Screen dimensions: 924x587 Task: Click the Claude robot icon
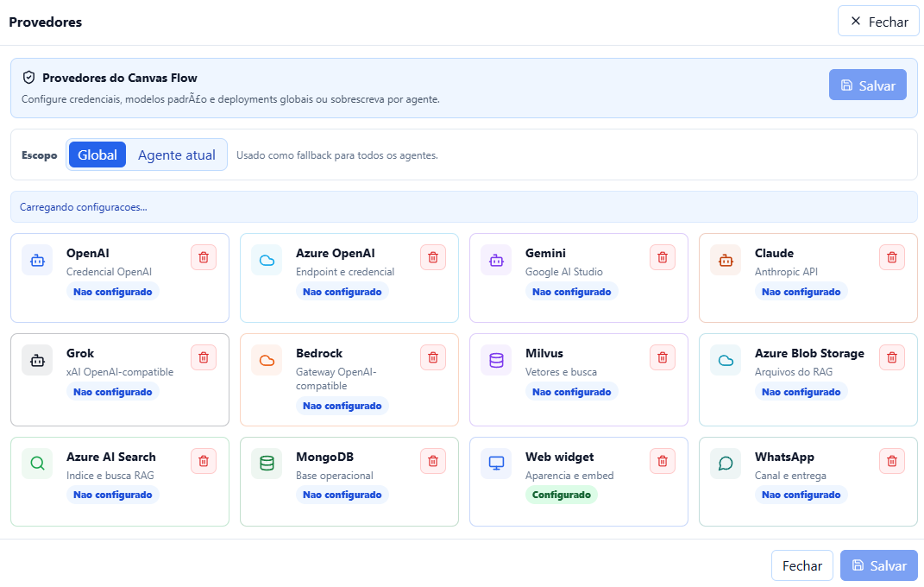[x=726, y=261]
